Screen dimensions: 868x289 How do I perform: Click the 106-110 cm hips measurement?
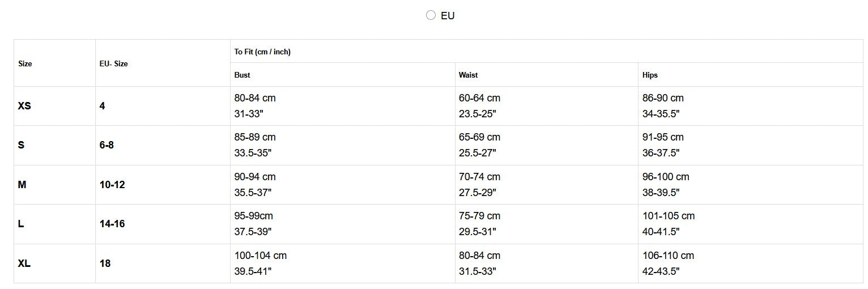pyautogui.click(x=668, y=256)
